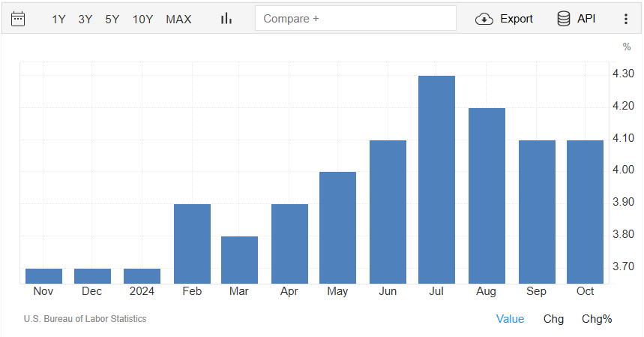644x337 pixels.
Task: Click the 4.20 axis label
Action: (623, 106)
